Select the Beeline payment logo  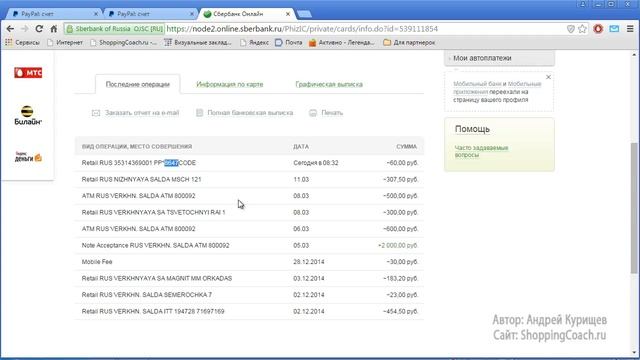[28, 116]
